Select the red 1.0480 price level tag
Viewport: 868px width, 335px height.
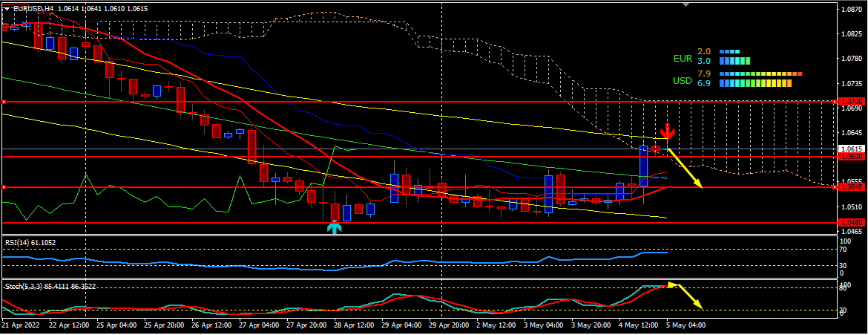[852, 223]
